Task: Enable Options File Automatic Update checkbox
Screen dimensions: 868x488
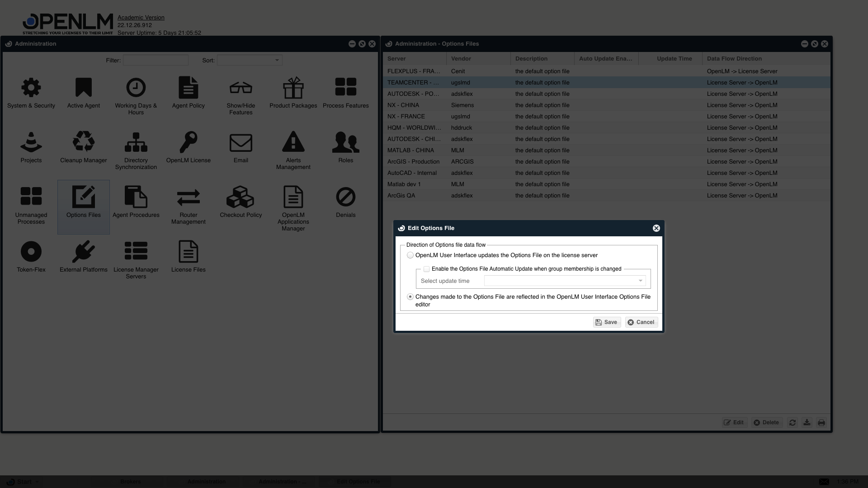Action: pyautogui.click(x=426, y=269)
